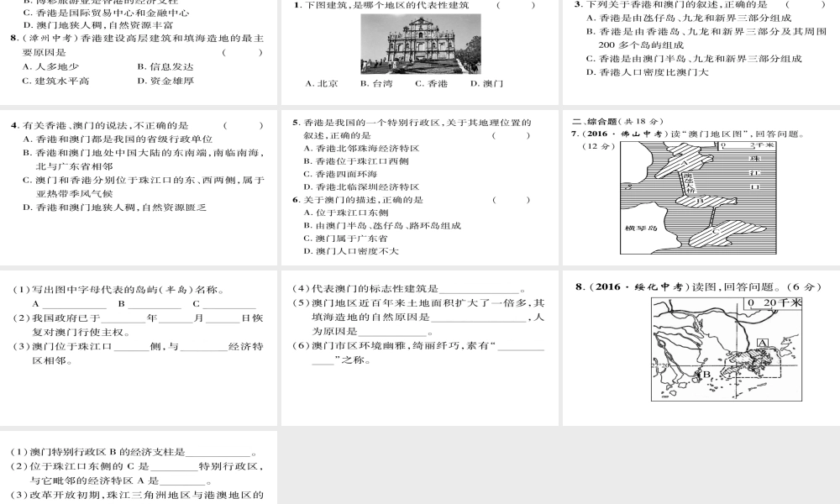Select option A. 人多地少
This screenshot has width=840, height=504.
coord(51,66)
